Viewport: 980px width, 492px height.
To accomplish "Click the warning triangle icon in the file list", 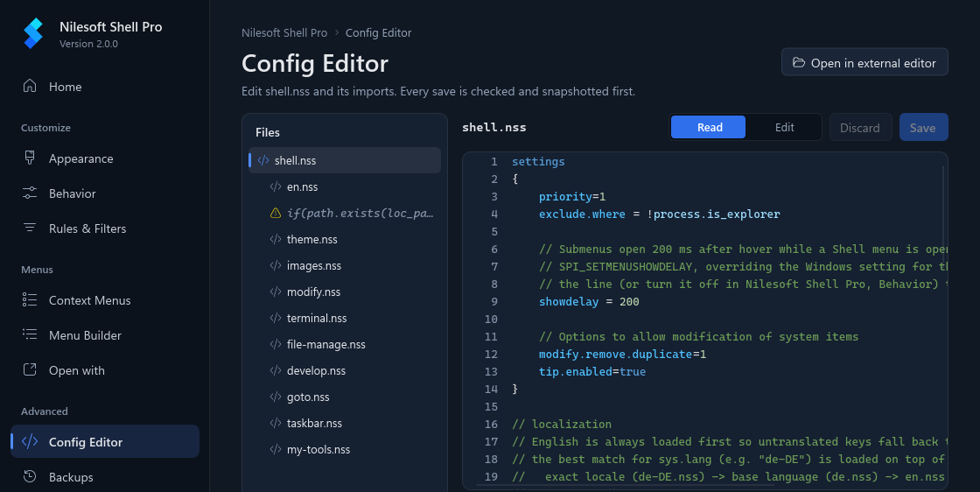I will [x=275, y=214].
